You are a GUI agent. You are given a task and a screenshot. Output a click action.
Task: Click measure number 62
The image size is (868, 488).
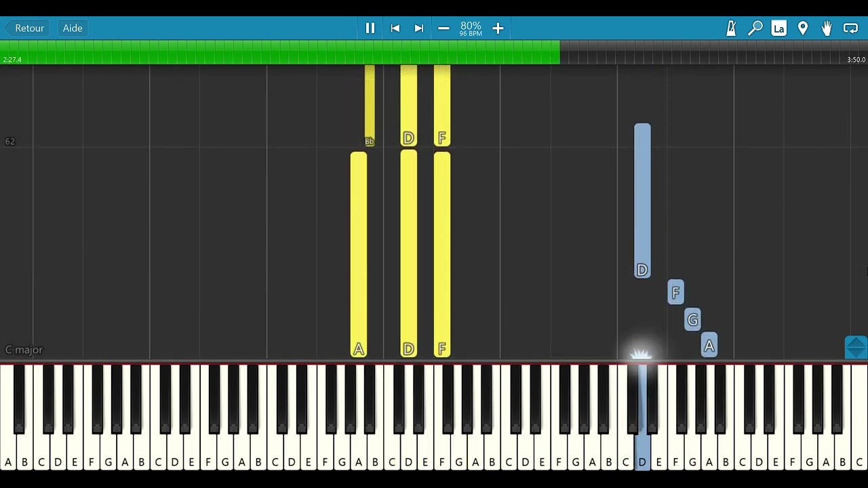click(9, 142)
